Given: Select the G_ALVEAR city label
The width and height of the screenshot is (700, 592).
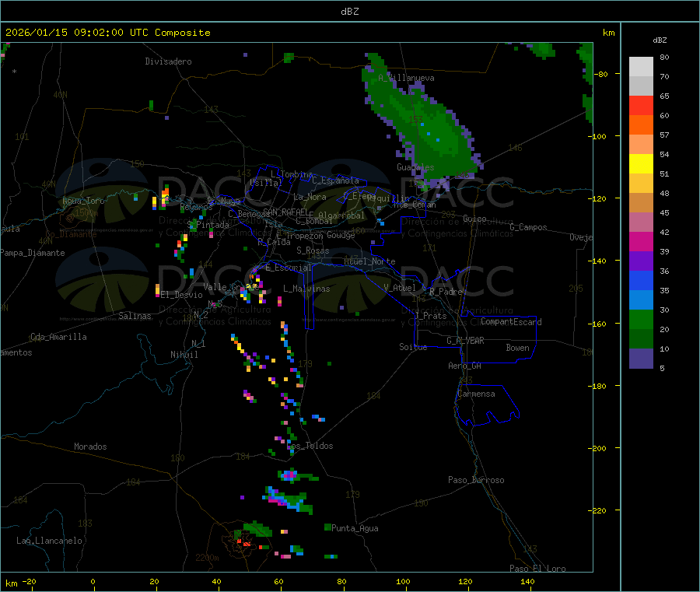Looking at the screenshot, I should pyautogui.click(x=465, y=341).
